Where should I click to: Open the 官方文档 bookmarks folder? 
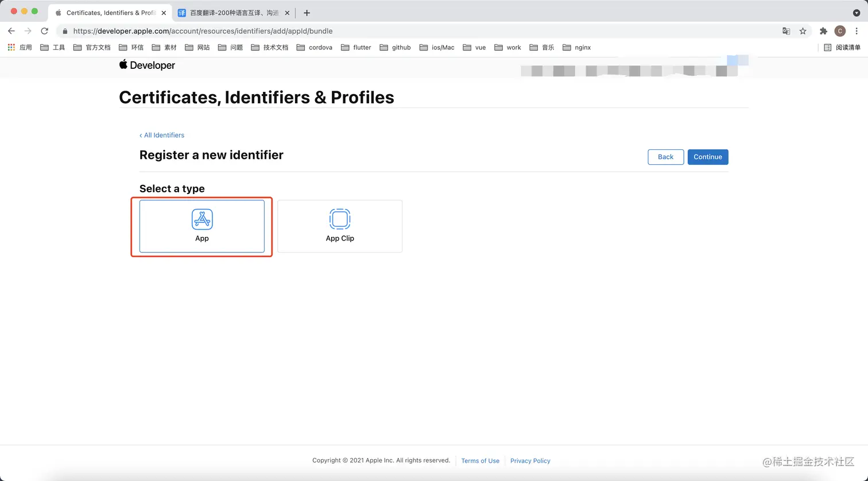(x=92, y=48)
